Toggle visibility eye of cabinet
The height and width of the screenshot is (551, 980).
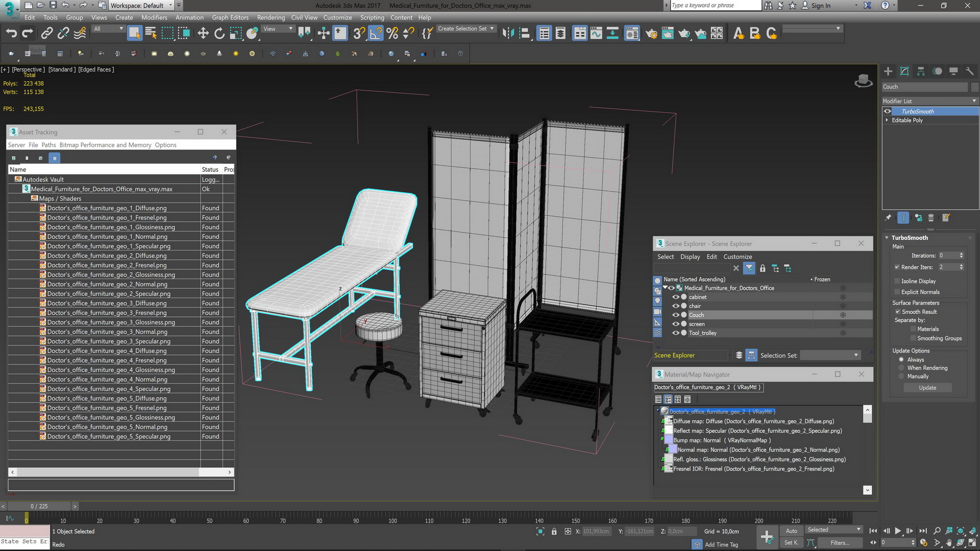(x=675, y=297)
